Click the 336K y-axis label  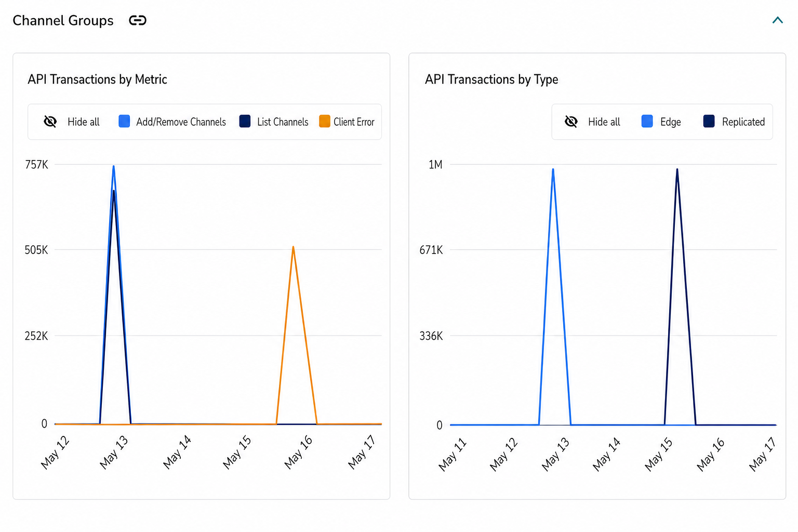coord(431,336)
